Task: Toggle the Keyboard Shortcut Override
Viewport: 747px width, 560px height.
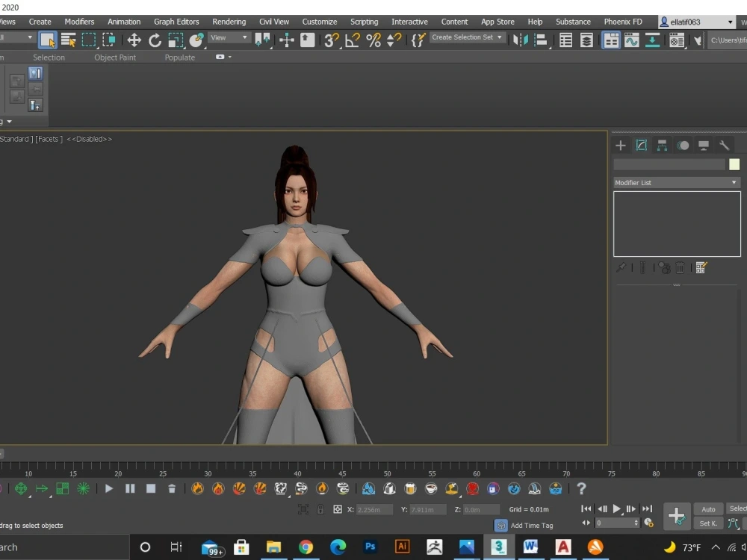Action: tap(307, 40)
